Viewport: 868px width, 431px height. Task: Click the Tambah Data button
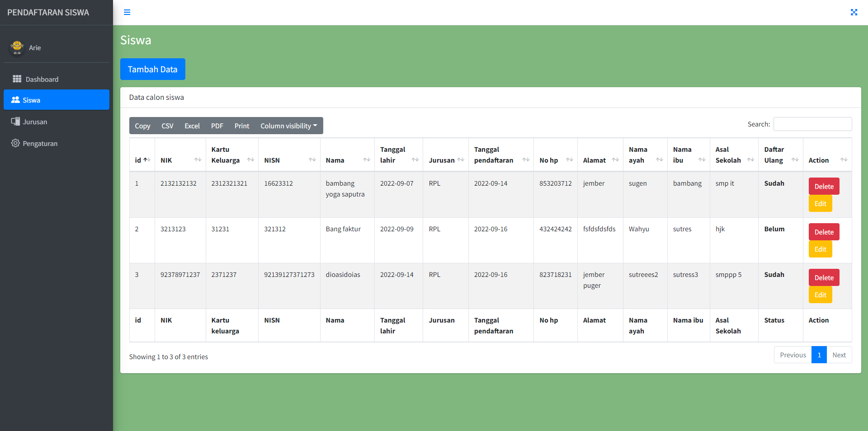pos(152,69)
